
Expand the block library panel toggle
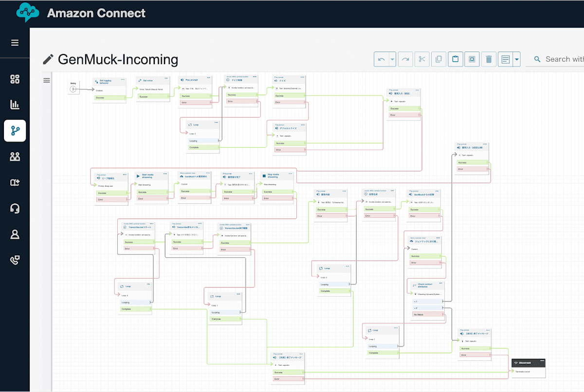click(47, 80)
